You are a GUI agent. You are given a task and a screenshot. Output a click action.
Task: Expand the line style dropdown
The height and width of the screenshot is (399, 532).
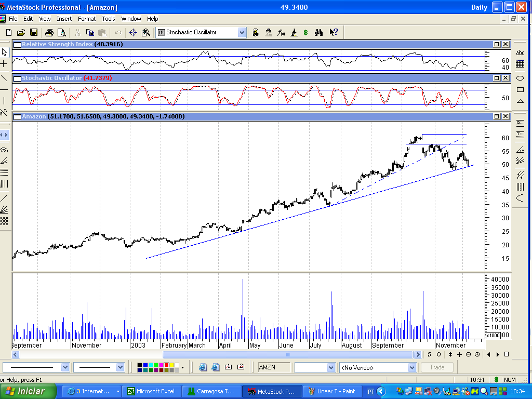point(65,367)
